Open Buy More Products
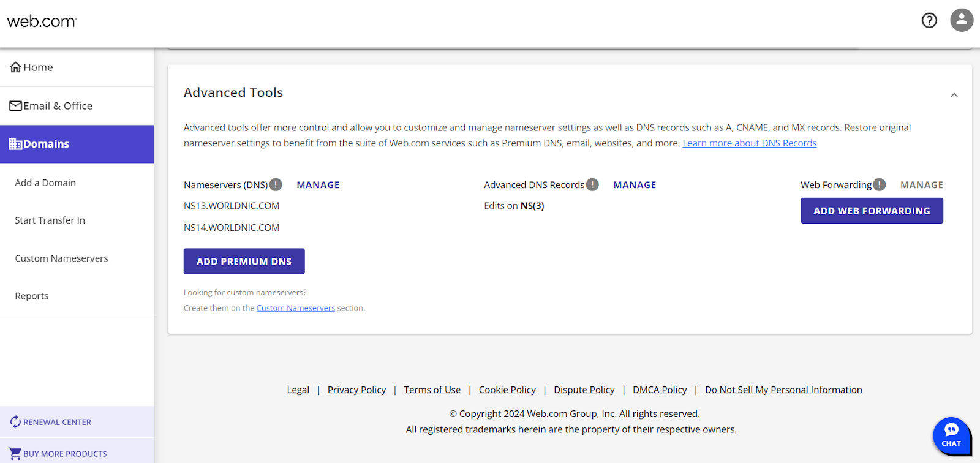The height and width of the screenshot is (463, 980). [77, 453]
